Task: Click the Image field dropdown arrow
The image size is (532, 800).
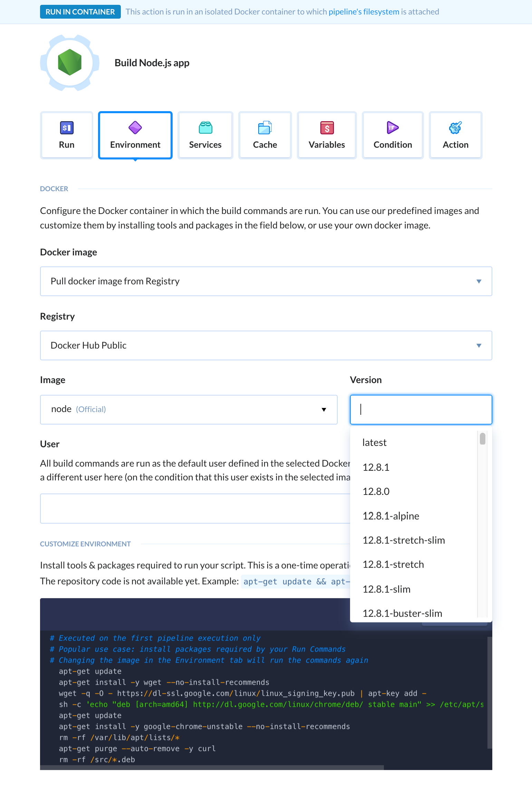Action: [x=324, y=410]
